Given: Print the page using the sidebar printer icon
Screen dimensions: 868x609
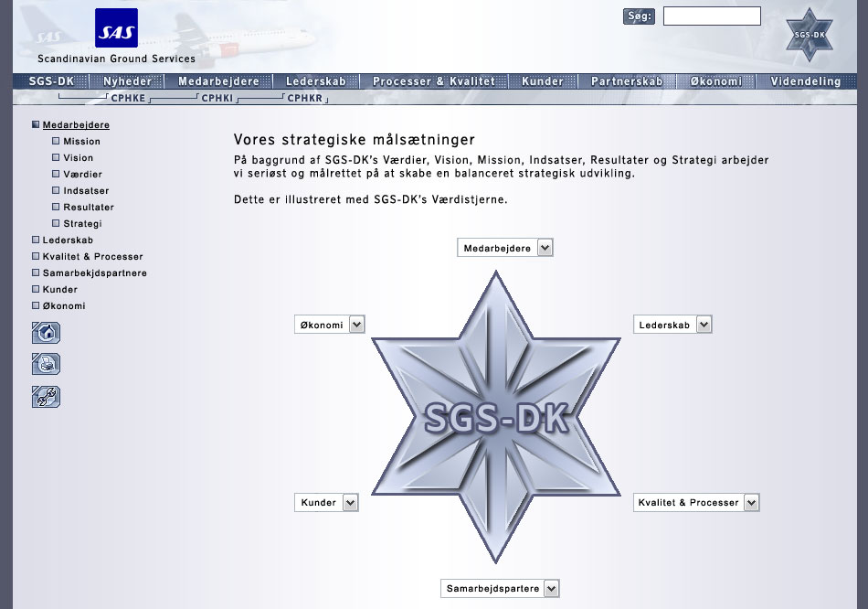Looking at the screenshot, I should point(46,365).
